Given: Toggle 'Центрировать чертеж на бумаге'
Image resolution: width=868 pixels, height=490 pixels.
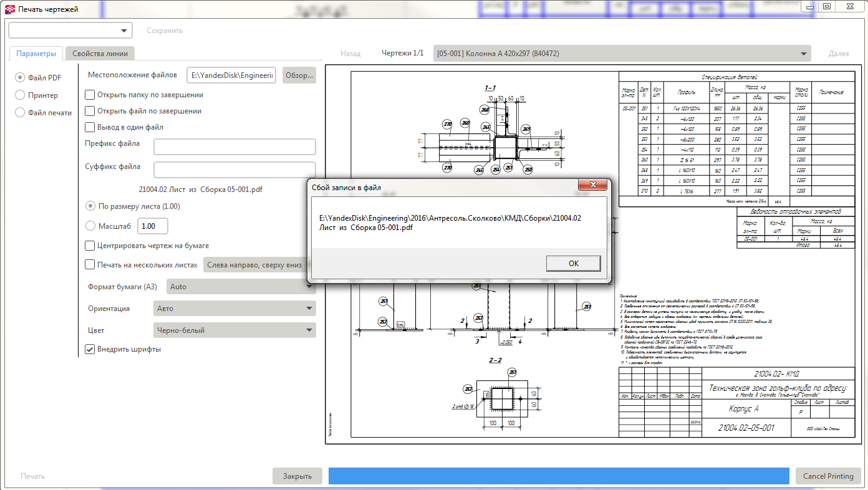Looking at the screenshot, I should pos(90,246).
